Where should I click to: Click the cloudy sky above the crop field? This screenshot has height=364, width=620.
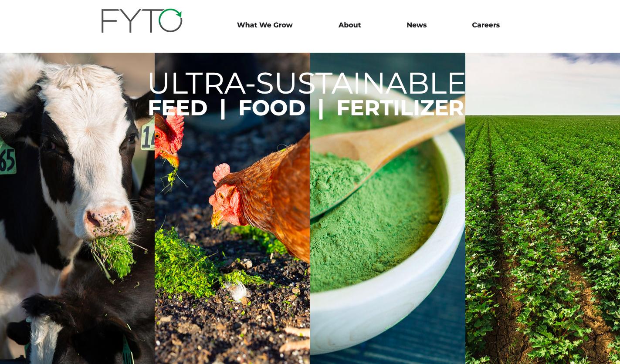[542, 84]
